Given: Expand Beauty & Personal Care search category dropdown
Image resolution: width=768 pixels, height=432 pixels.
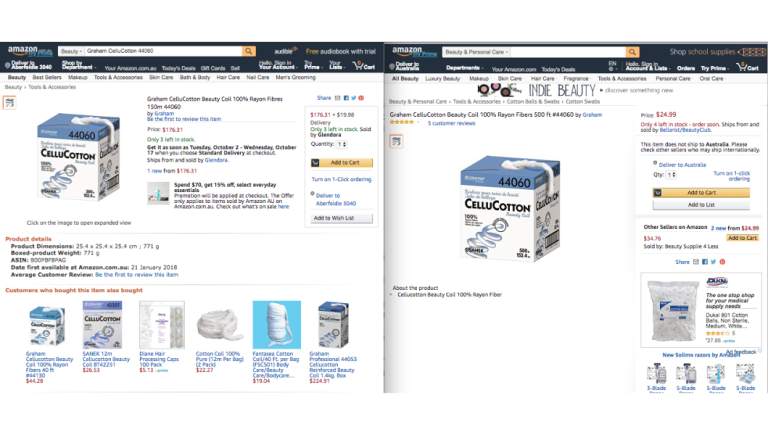Looking at the screenshot, I should [477, 52].
